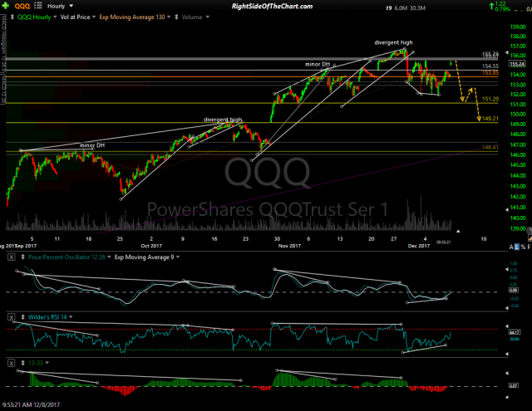Viewport: 532px width, 411px height.
Task: Click reorder arrows of Price Percent Oscillator
Action: coord(22,257)
